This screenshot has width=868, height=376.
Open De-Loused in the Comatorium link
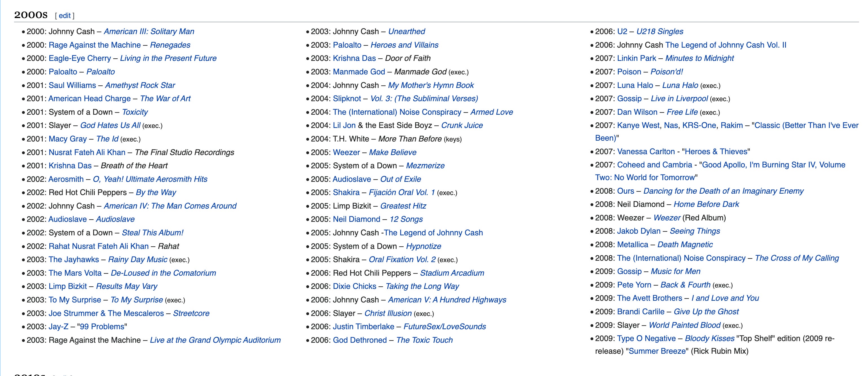(163, 273)
